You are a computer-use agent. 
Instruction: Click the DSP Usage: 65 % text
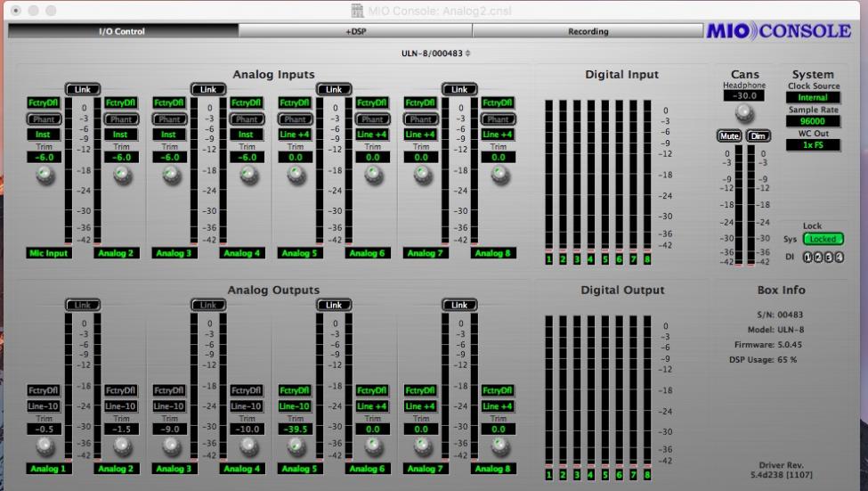coord(763,360)
